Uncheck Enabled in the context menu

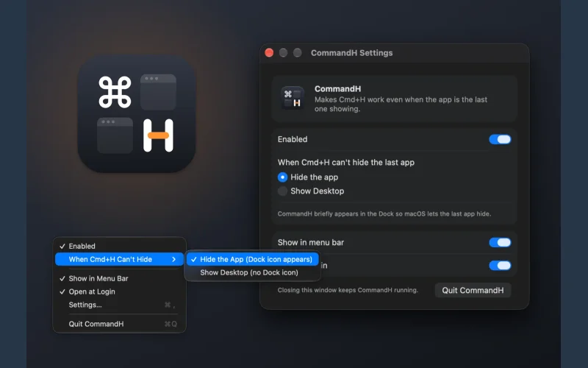pos(119,246)
